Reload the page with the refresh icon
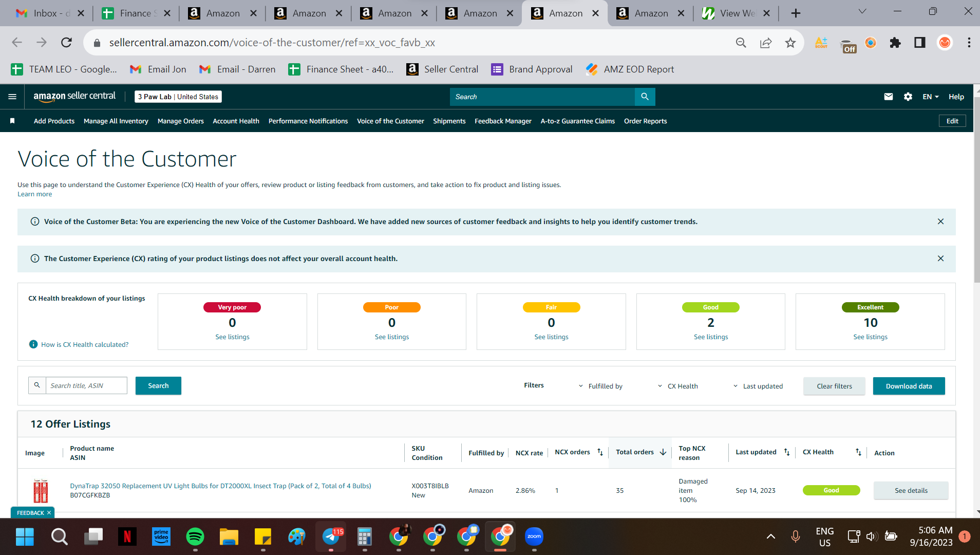980x555 pixels. pyautogui.click(x=66, y=43)
